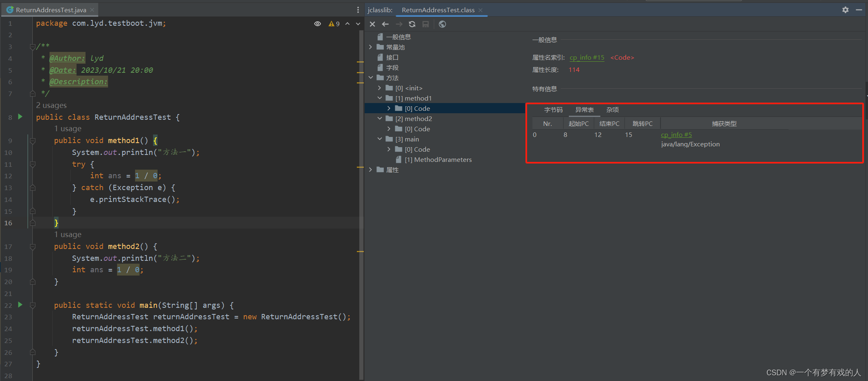Click property length value 114
Viewport: 868px width, 381px height.
pos(574,69)
